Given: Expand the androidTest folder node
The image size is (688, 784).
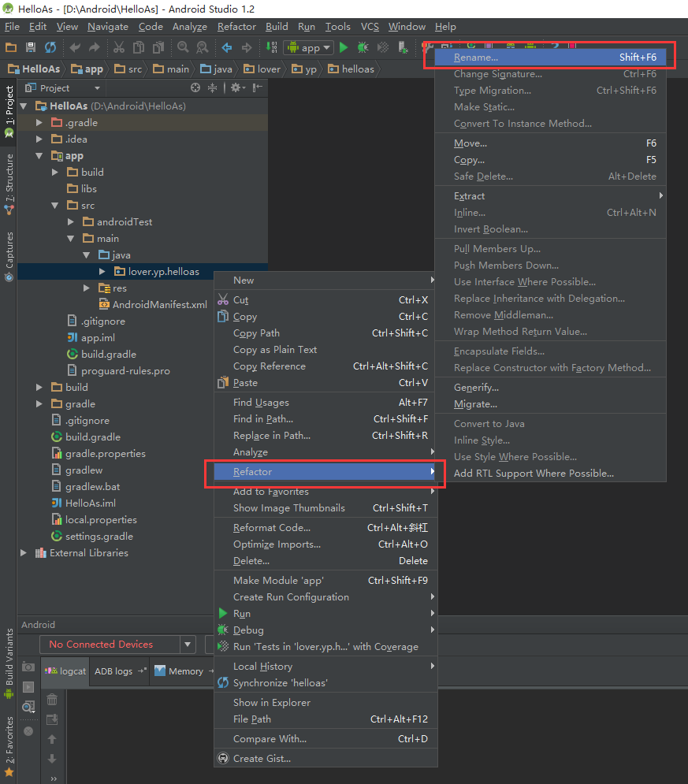Looking at the screenshot, I should [70, 221].
